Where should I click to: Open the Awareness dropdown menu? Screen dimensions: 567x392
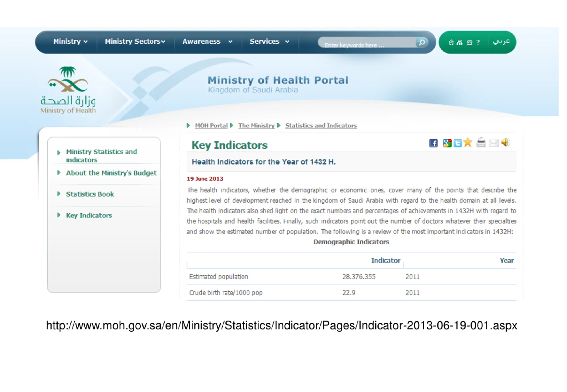207,42
